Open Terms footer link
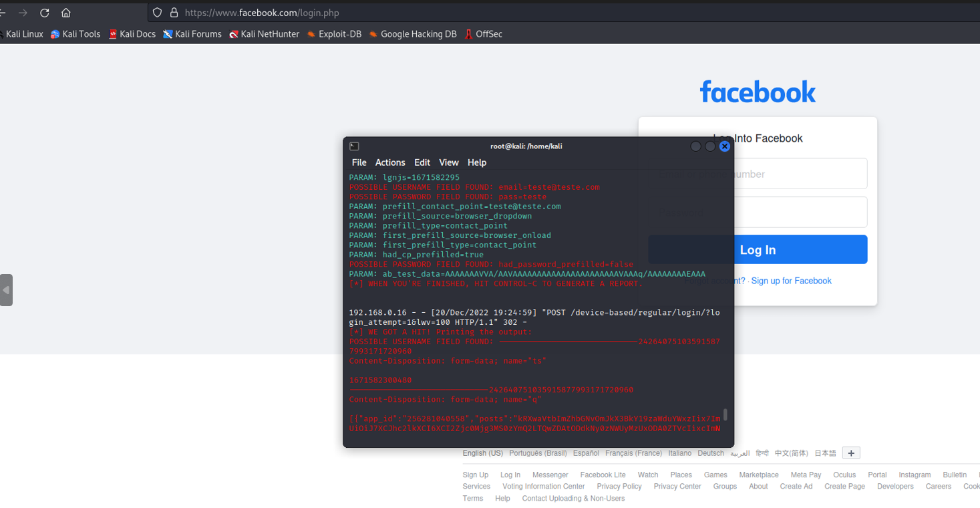The width and height of the screenshot is (980, 508). coord(473,499)
